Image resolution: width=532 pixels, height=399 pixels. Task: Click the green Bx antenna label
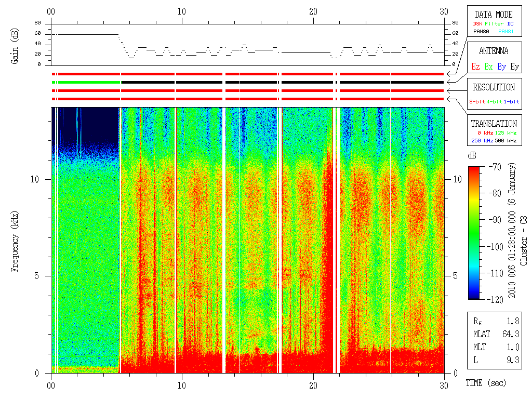coord(488,66)
